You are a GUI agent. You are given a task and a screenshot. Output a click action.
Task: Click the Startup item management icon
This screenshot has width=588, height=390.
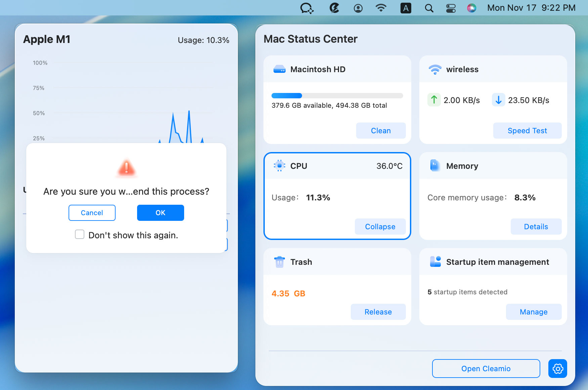(x=435, y=261)
